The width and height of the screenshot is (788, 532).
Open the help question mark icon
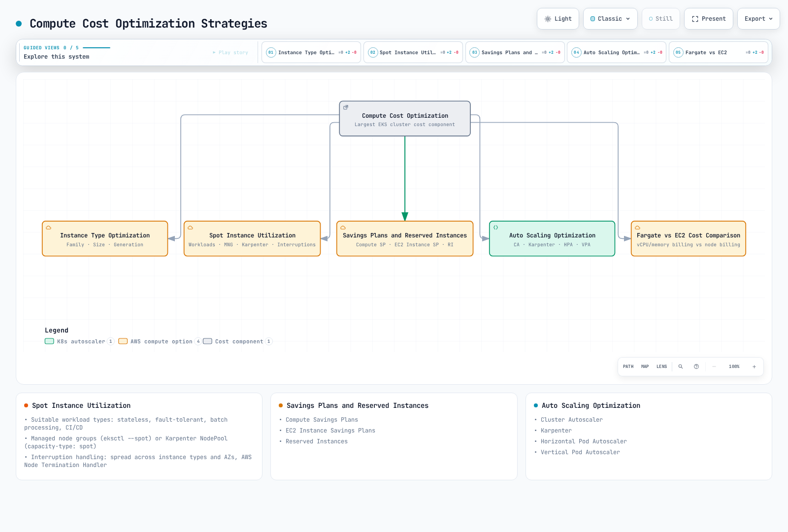pyautogui.click(x=696, y=366)
